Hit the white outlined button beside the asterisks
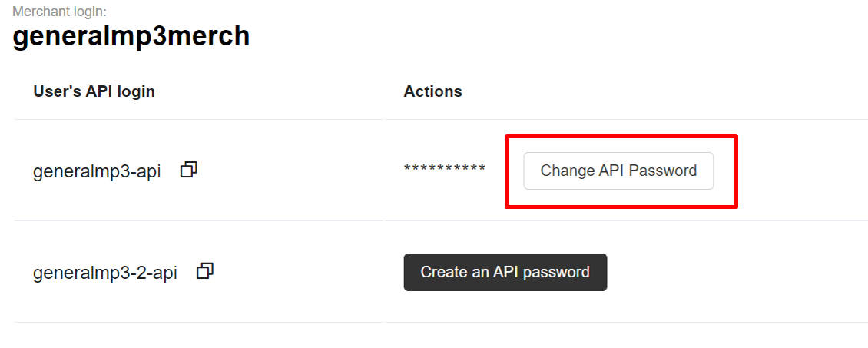This screenshot has width=868, height=348. point(618,171)
